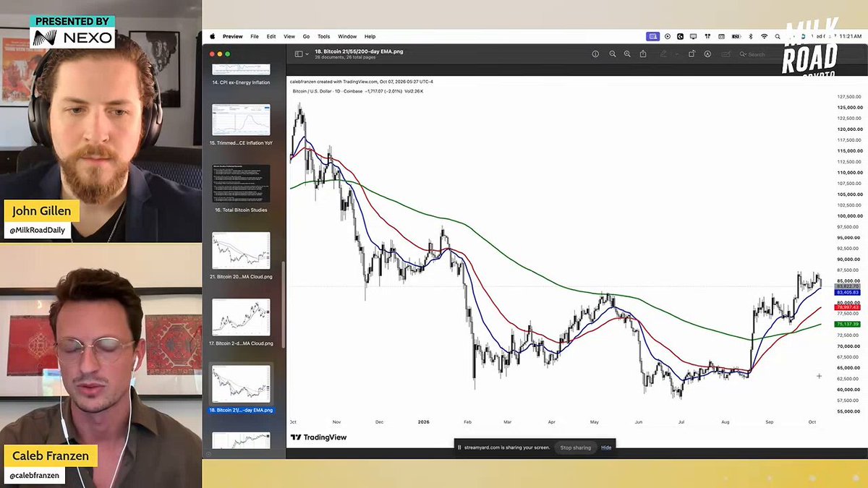The image size is (868, 488).
Task: Hide the Streamyard screen sharing bar
Action: (606, 448)
